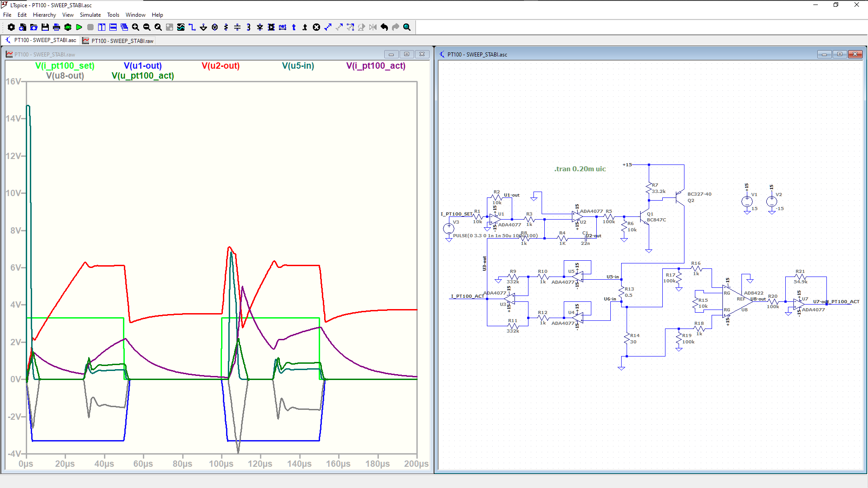The width and height of the screenshot is (868, 488).
Task: Click the 100µs time axis label
Action: [221, 464]
